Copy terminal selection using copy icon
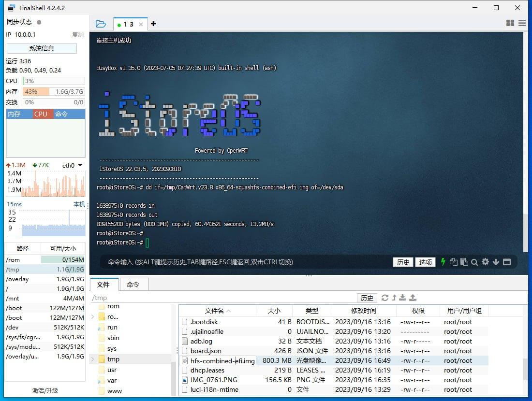This screenshot has height=401, width=532. coord(453,262)
